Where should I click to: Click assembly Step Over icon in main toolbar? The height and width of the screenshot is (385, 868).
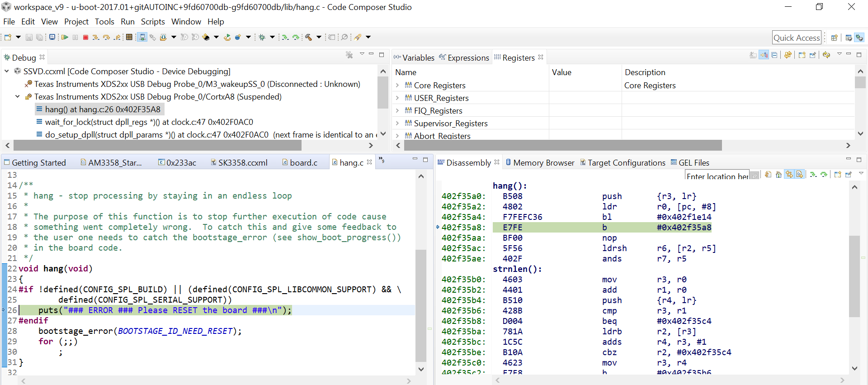tap(296, 37)
